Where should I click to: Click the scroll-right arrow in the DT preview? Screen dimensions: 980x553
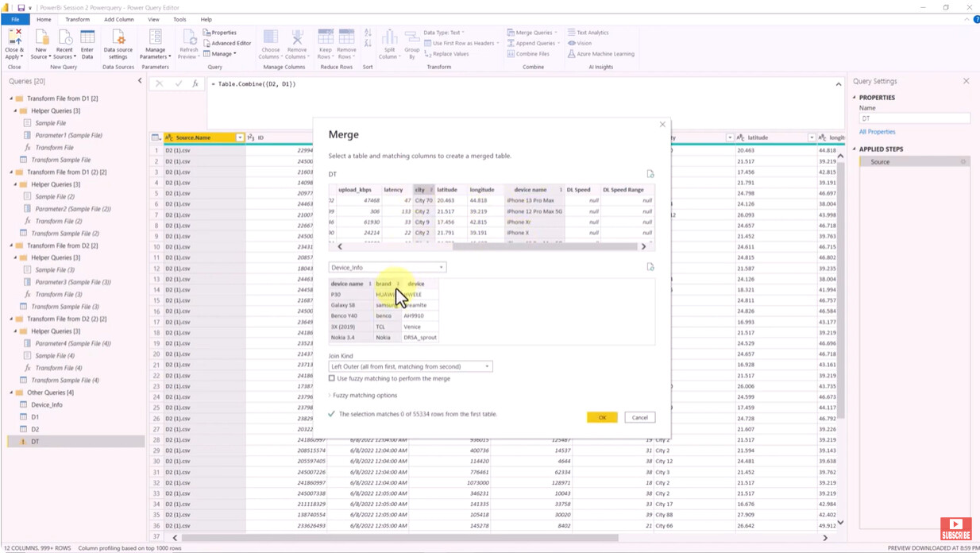click(643, 246)
